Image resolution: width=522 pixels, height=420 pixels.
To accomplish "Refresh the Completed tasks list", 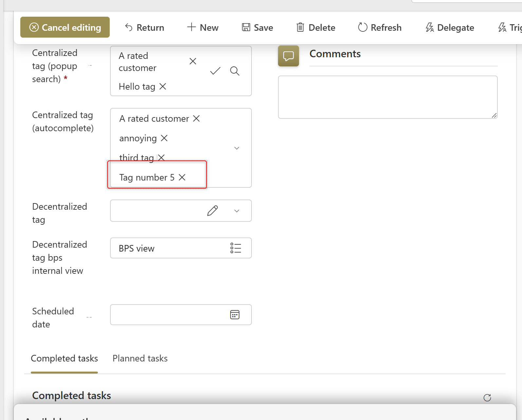I will (487, 397).
